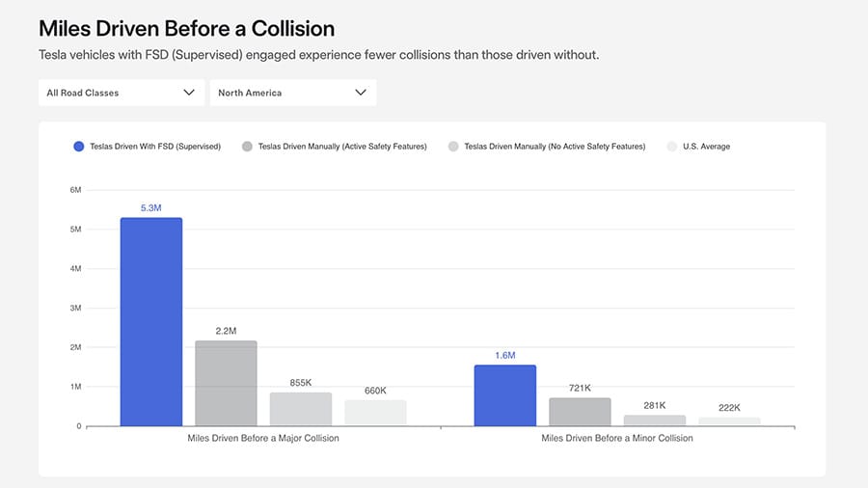868x488 pixels.
Task: Select the 2.2M gray major collision bar
Action: tap(226, 383)
